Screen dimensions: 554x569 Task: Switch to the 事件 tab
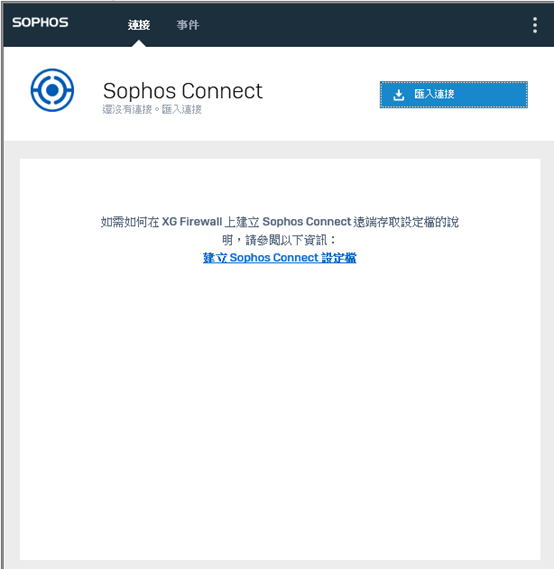point(188,25)
